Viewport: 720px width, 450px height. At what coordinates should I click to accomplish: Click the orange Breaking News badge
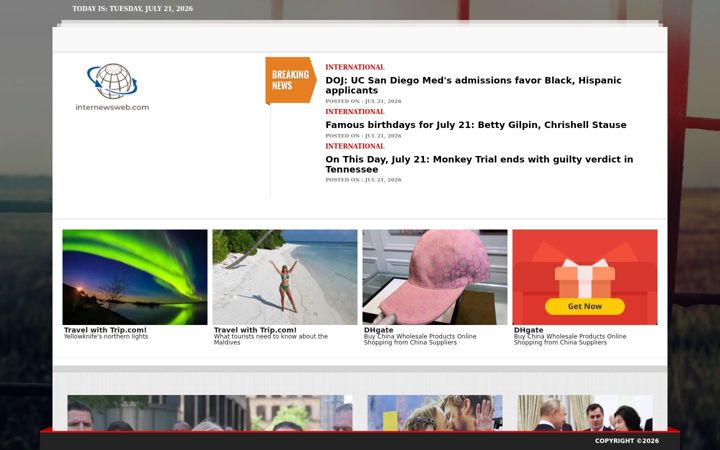(x=291, y=80)
